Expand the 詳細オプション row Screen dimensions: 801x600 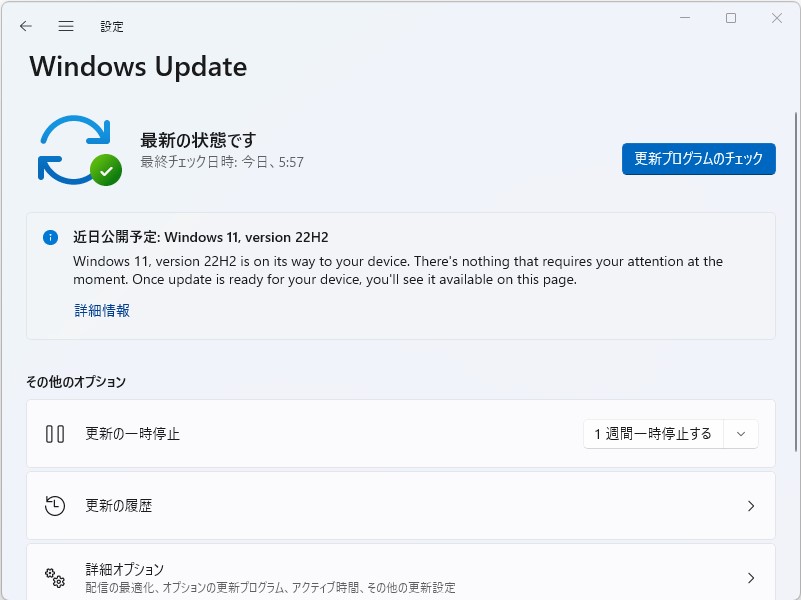(x=751, y=577)
